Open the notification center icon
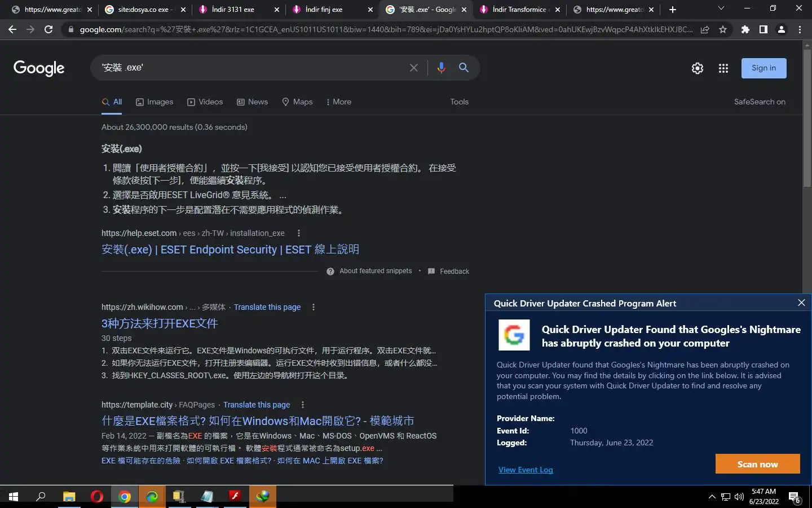This screenshot has width=812, height=508. [795, 497]
